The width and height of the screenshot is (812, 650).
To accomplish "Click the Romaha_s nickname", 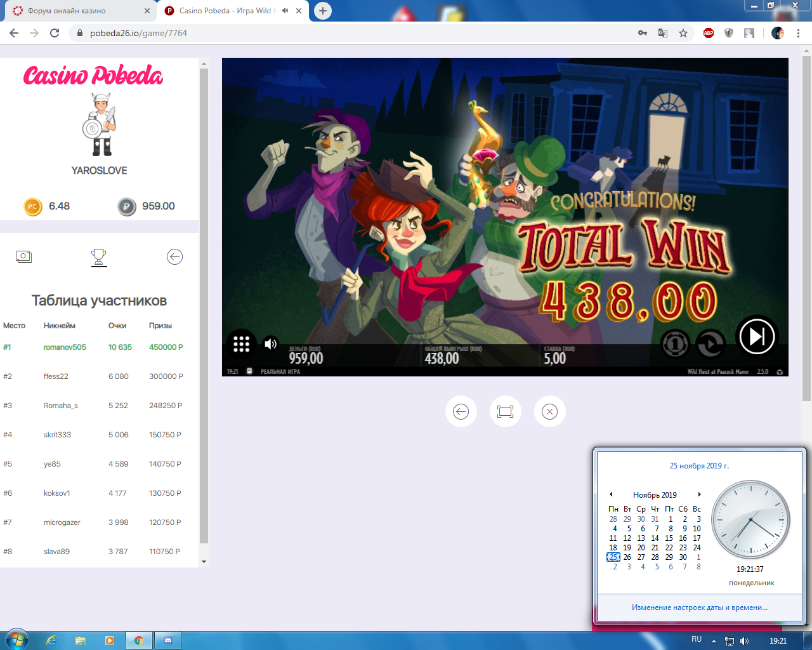I will (x=61, y=406).
